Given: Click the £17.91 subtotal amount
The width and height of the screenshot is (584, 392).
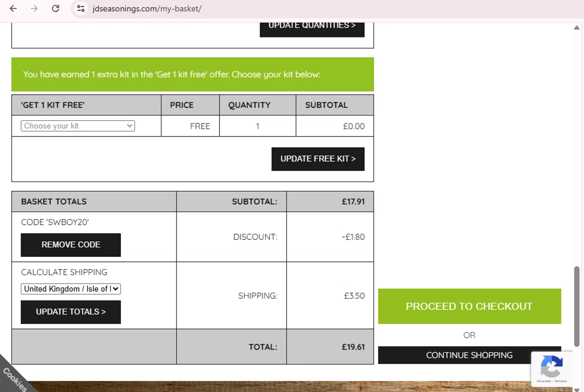Looking at the screenshot, I should point(354,202).
